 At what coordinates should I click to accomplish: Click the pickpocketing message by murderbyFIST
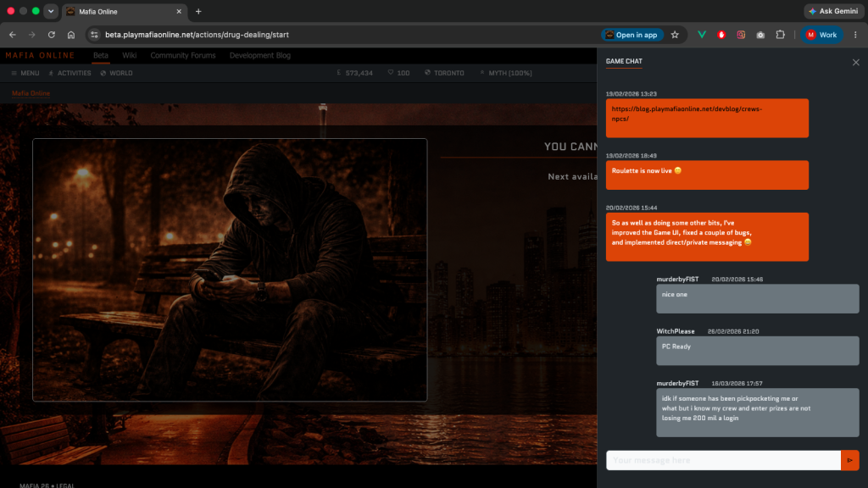click(x=757, y=413)
